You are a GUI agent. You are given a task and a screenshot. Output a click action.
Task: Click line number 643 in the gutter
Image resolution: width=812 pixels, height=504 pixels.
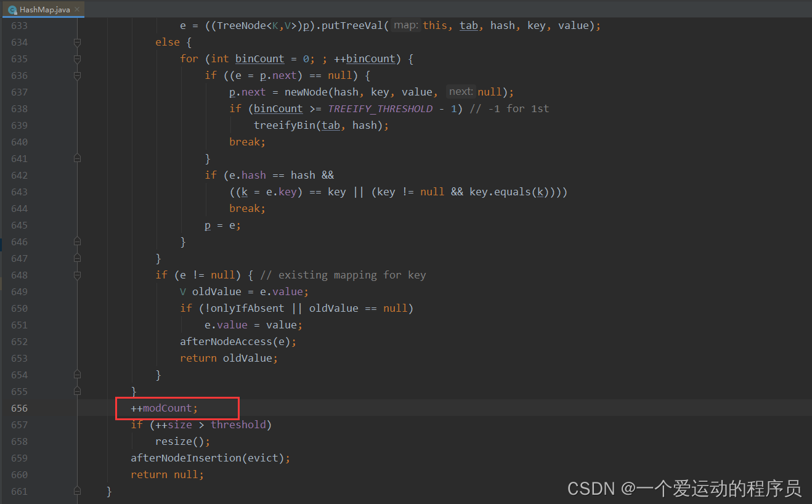[19, 192]
